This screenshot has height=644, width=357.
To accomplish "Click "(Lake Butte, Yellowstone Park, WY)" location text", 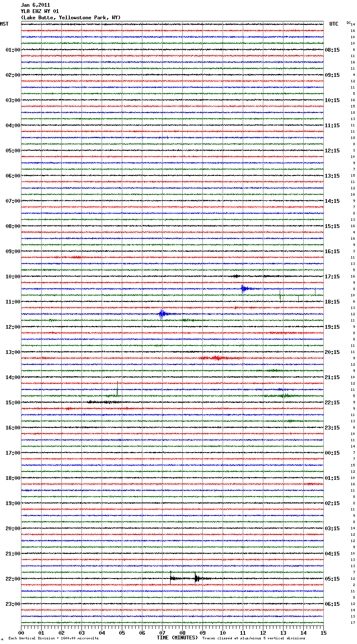I will [71, 18].
